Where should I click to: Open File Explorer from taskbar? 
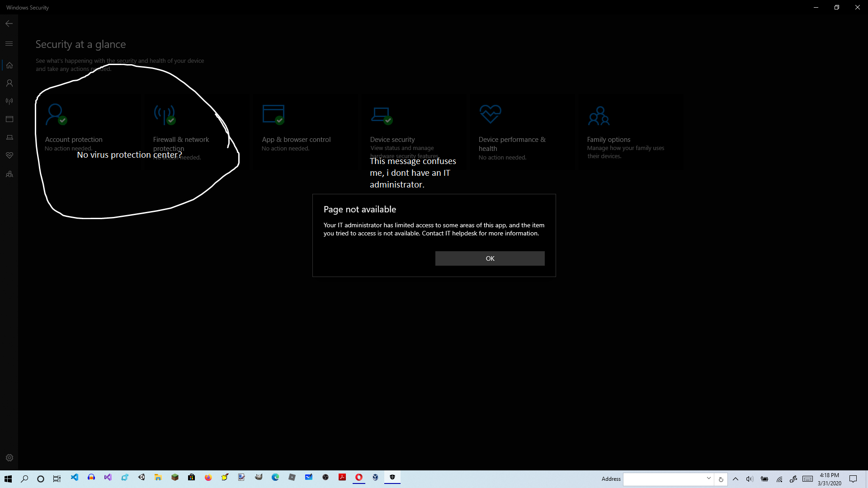coord(158,477)
